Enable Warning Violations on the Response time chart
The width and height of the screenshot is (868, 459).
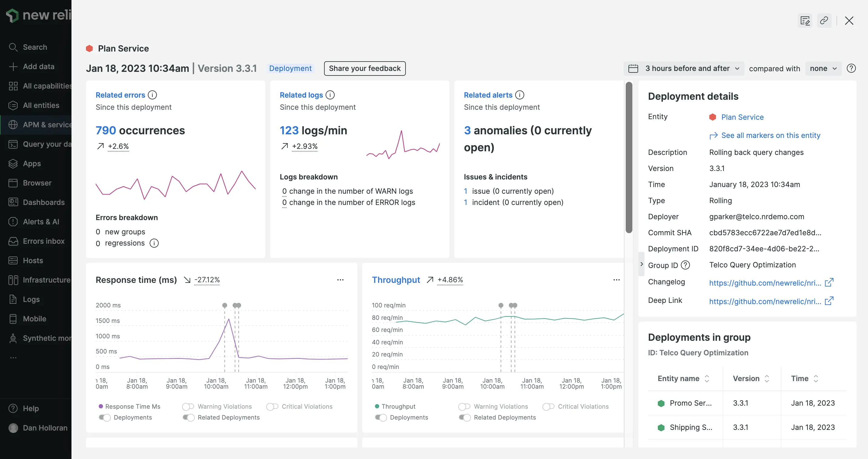pos(188,406)
